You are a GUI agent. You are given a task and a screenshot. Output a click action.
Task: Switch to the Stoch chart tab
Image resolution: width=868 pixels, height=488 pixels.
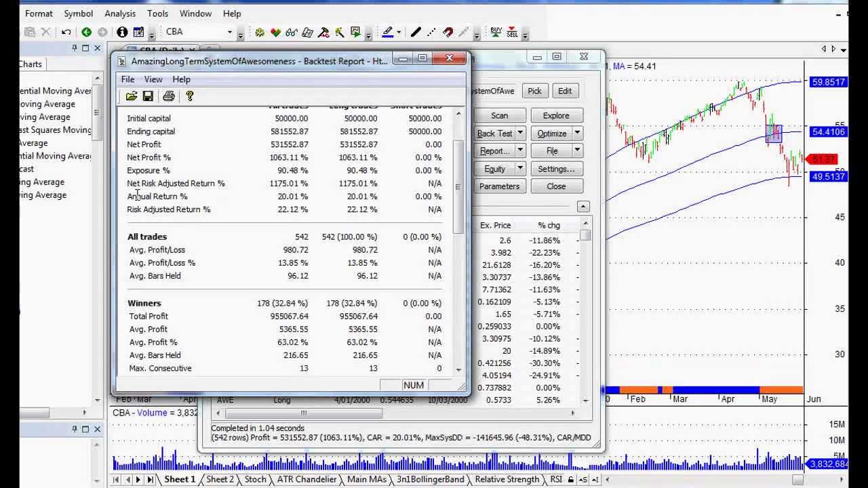(x=256, y=479)
